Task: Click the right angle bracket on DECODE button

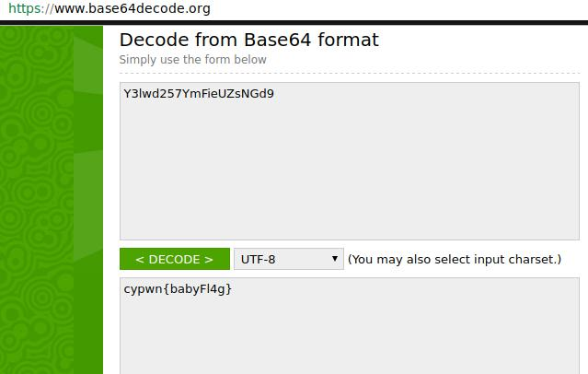Action: pos(209,259)
